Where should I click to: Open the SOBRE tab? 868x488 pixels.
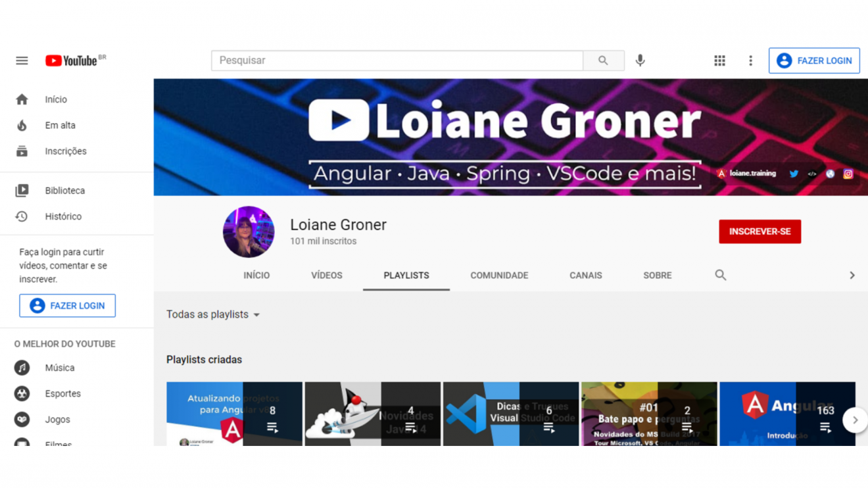(x=658, y=276)
